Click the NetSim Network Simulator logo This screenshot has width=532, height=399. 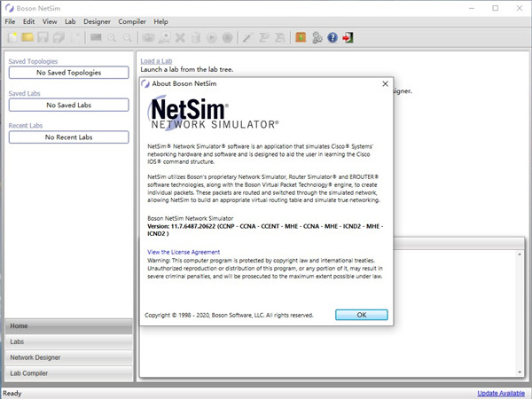coord(213,113)
